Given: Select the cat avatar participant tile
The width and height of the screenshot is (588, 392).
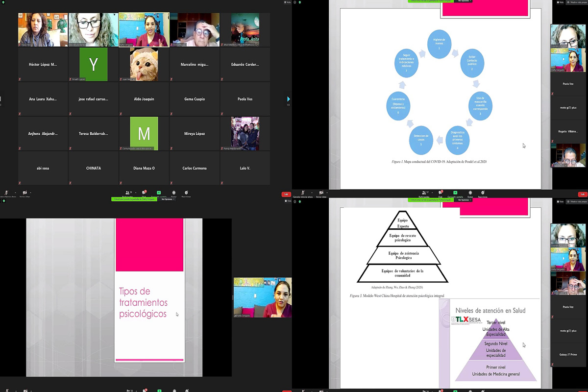Looking at the screenshot, I should pyautogui.click(x=144, y=64).
